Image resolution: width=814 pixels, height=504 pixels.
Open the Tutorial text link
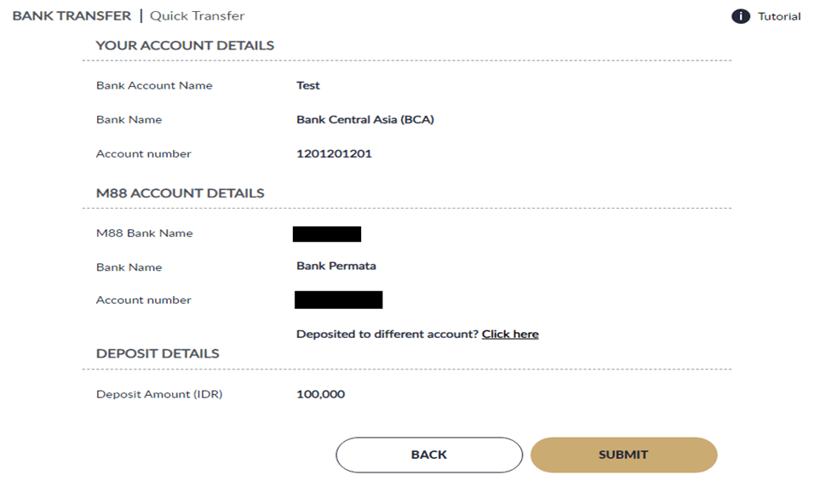coord(779,16)
